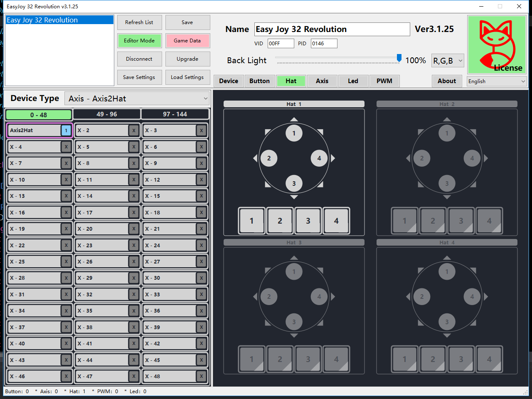Select the 49 - 96 range tab
The image size is (532, 399).
click(107, 114)
